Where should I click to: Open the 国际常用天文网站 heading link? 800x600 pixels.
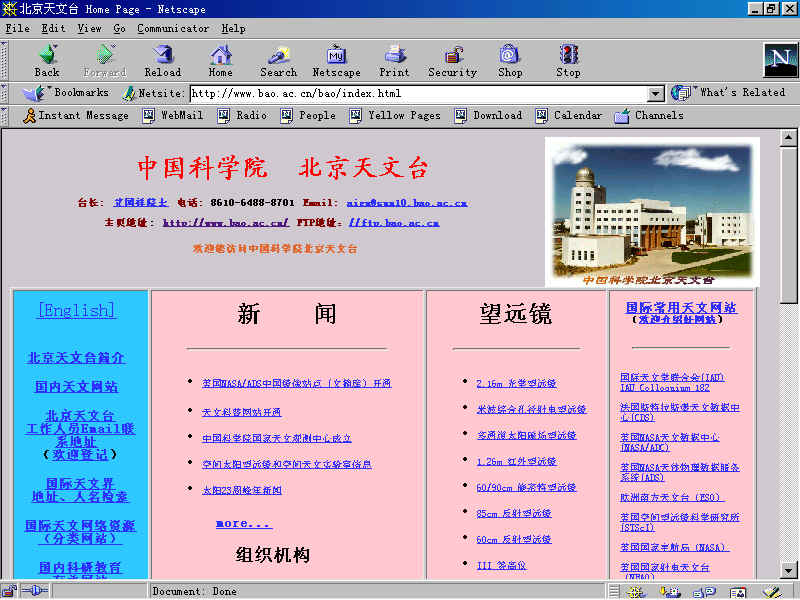tap(681, 308)
